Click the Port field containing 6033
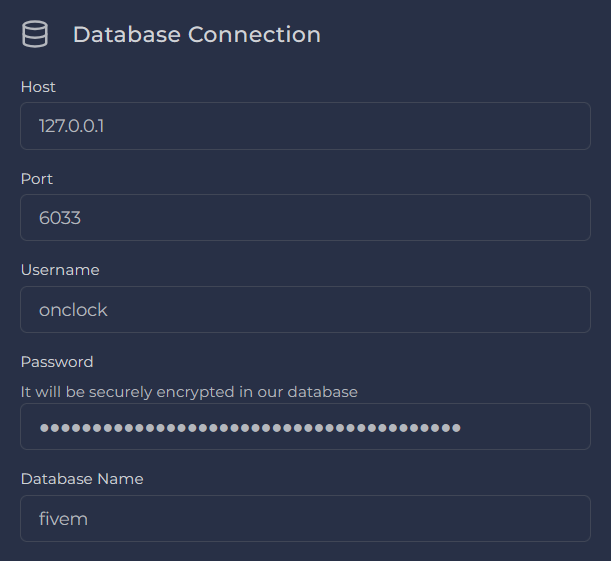The width and height of the screenshot is (611, 561). point(306,217)
